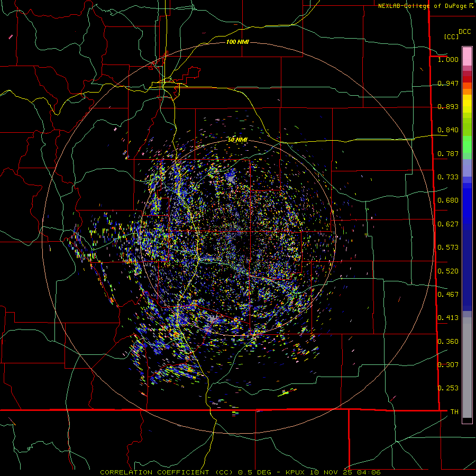Click the KPUX station ID in the caption

click(296, 472)
